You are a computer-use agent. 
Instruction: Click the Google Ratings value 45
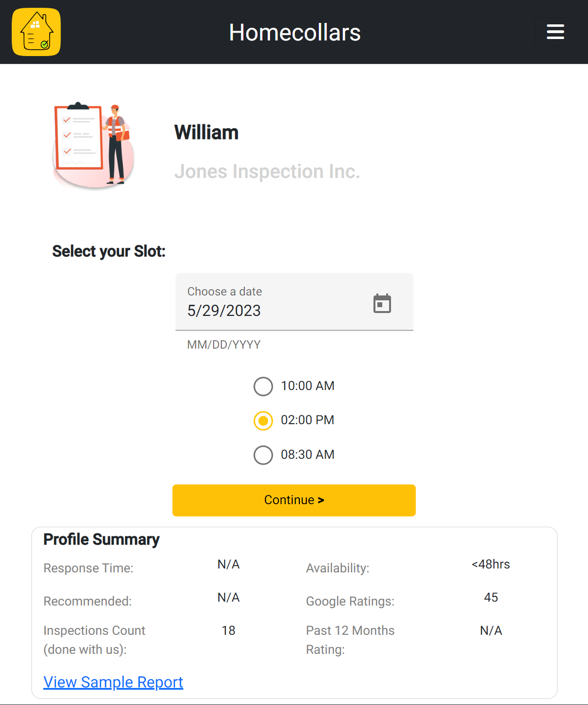coord(490,597)
